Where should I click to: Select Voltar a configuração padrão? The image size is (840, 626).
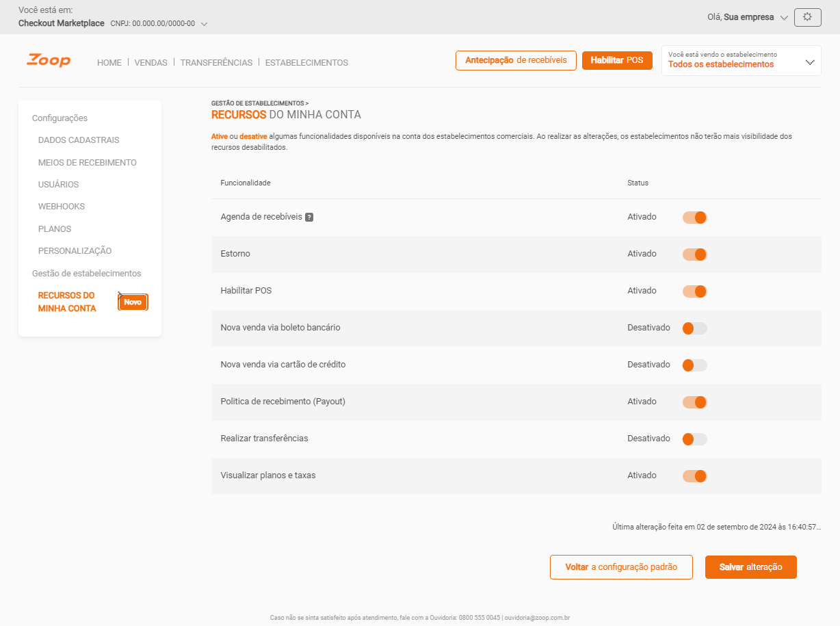click(621, 567)
